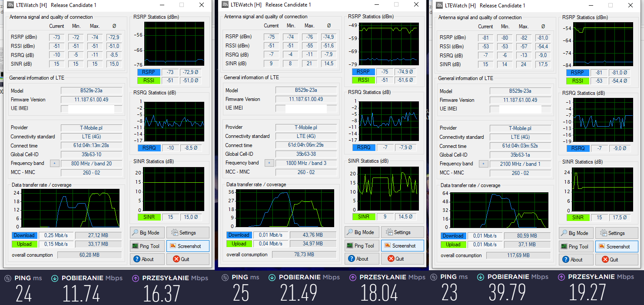644x305 pixels.
Task: Select Global Cell-ID value 35b63-38
Action: pyautogui.click(x=306, y=154)
